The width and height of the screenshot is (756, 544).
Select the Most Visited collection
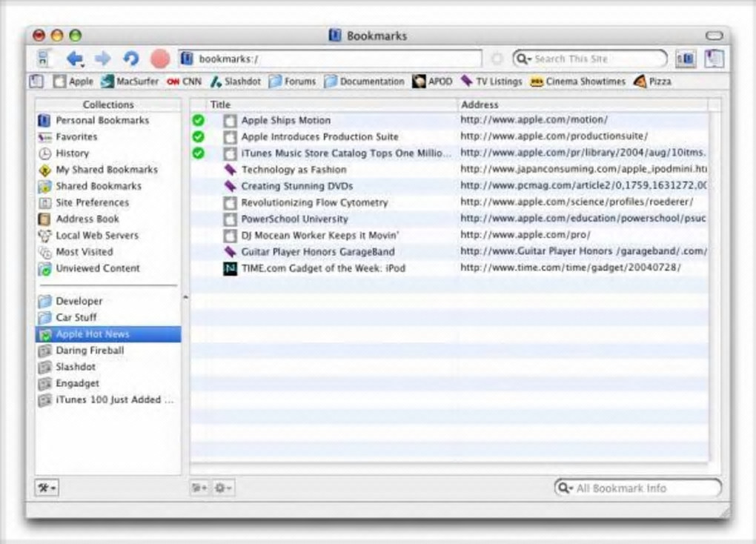click(108, 252)
